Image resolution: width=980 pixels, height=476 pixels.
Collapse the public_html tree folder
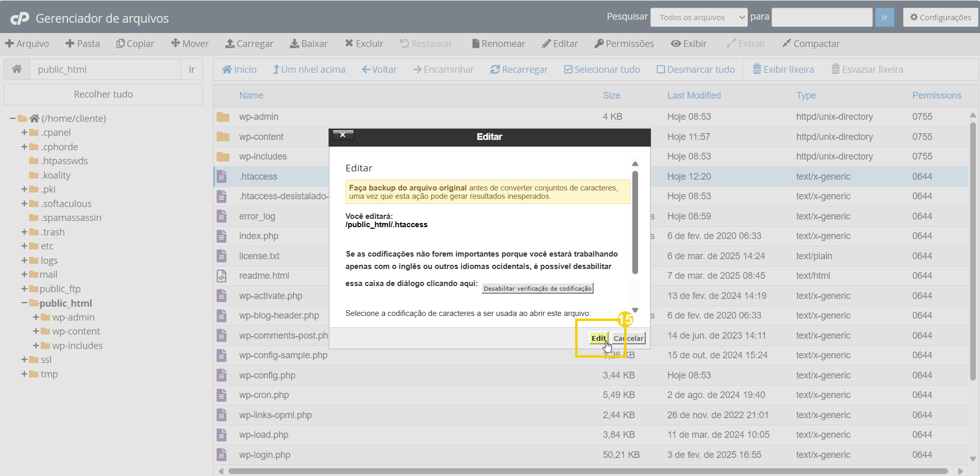(24, 303)
